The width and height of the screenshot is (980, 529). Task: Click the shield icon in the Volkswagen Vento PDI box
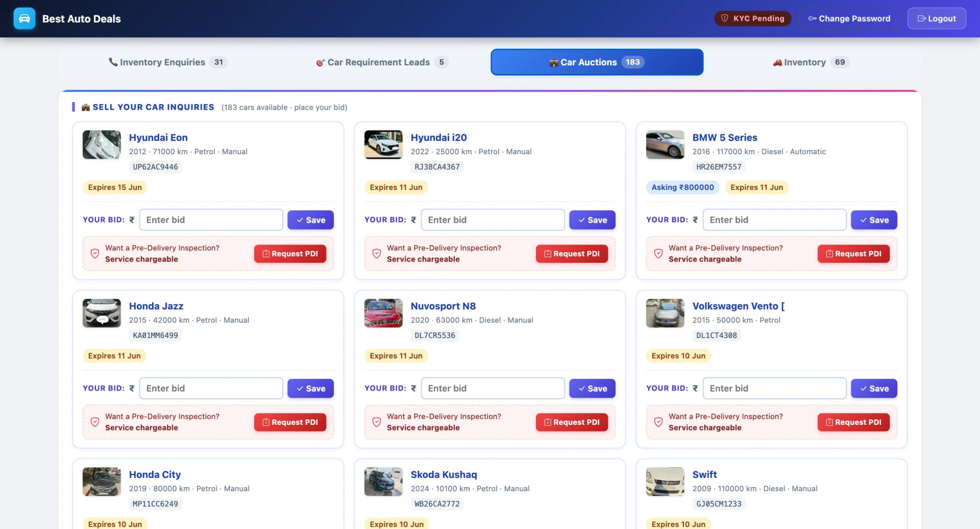(x=658, y=422)
